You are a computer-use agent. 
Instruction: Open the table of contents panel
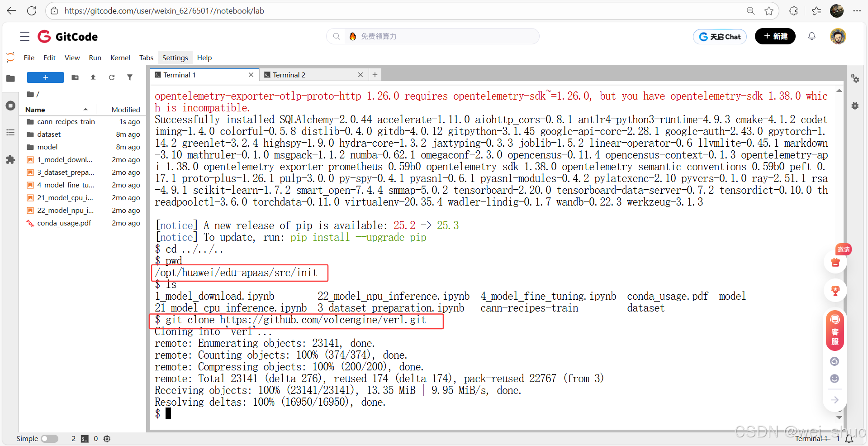pos(10,133)
